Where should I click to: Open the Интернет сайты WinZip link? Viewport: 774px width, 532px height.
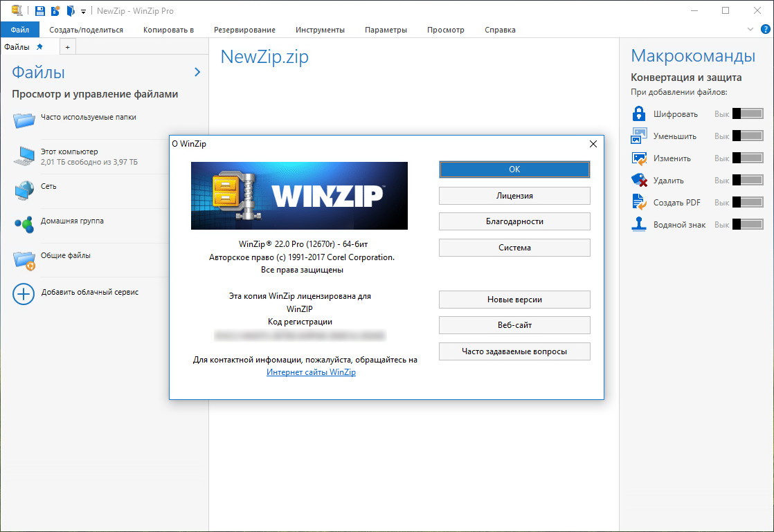click(x=311, y=372)
